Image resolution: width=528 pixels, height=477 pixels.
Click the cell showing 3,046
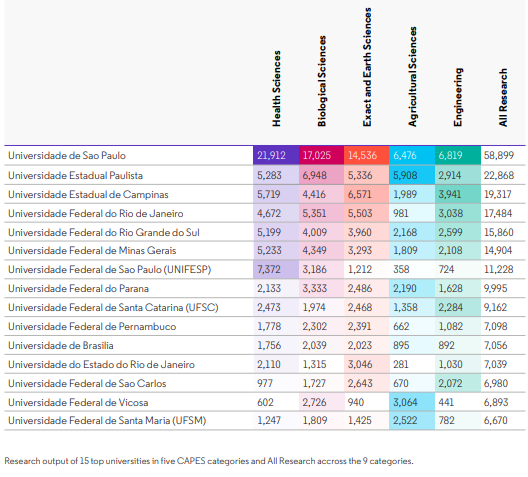366,364
